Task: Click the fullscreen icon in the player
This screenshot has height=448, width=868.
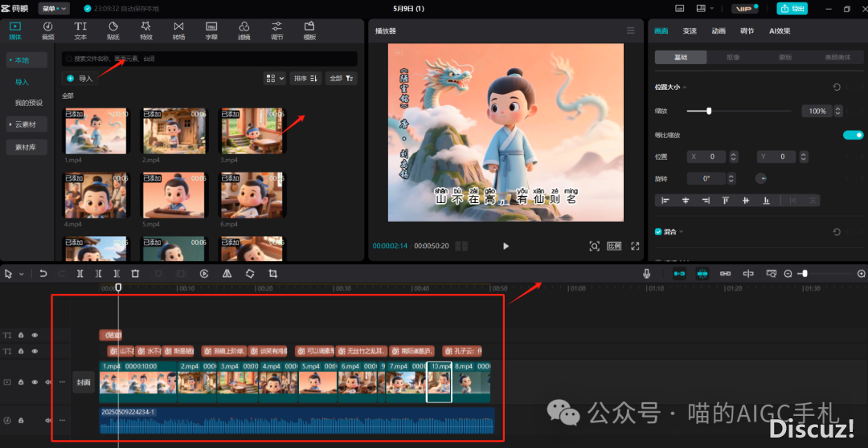Action: (635, 246)
